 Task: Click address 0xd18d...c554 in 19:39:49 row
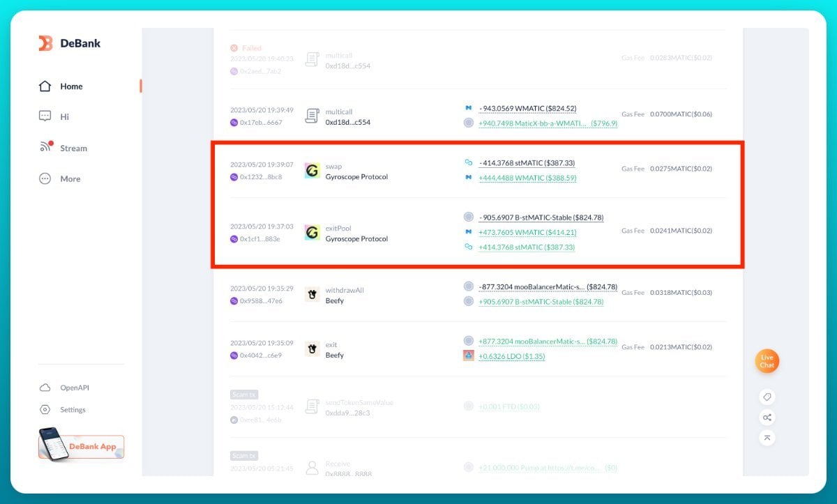[348, 122]
